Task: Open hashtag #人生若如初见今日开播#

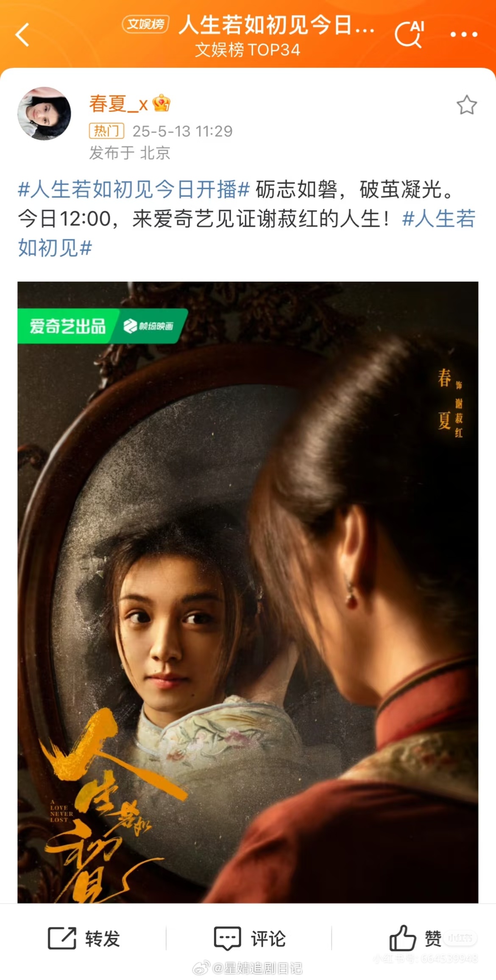Action: point(134,189)
